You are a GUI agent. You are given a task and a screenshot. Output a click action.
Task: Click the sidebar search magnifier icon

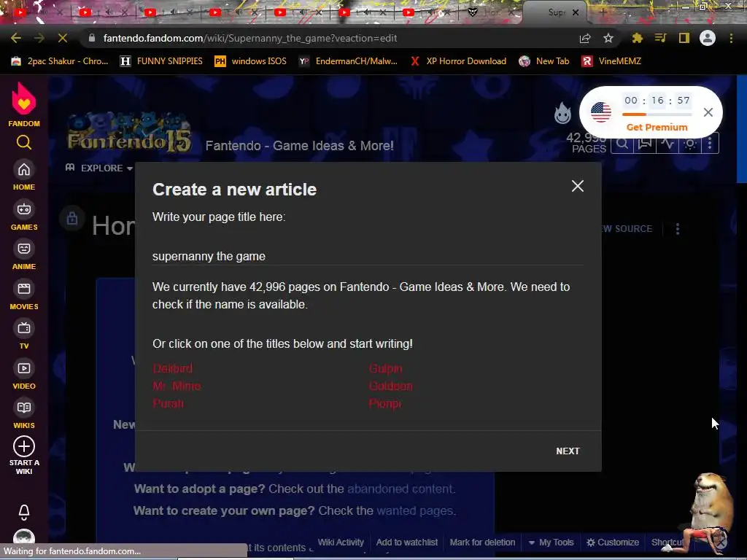(24, 142)
